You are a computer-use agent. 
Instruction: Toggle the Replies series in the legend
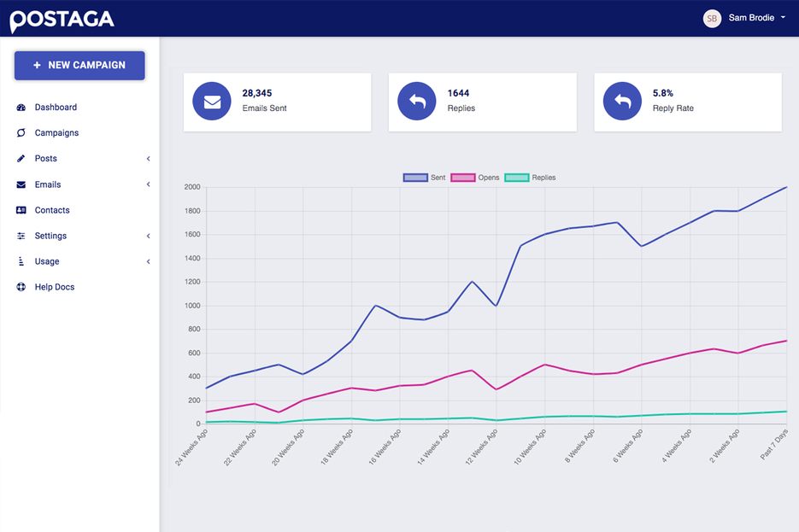[x=531, y=177]
